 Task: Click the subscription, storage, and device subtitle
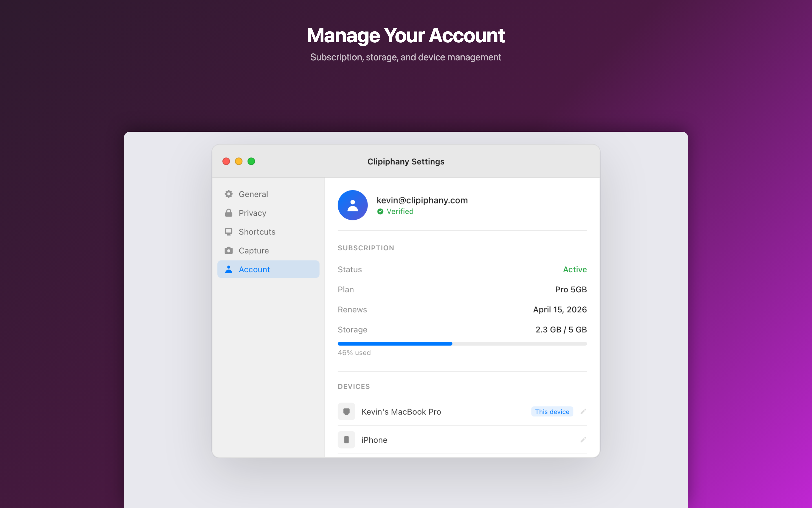(406, 57)
